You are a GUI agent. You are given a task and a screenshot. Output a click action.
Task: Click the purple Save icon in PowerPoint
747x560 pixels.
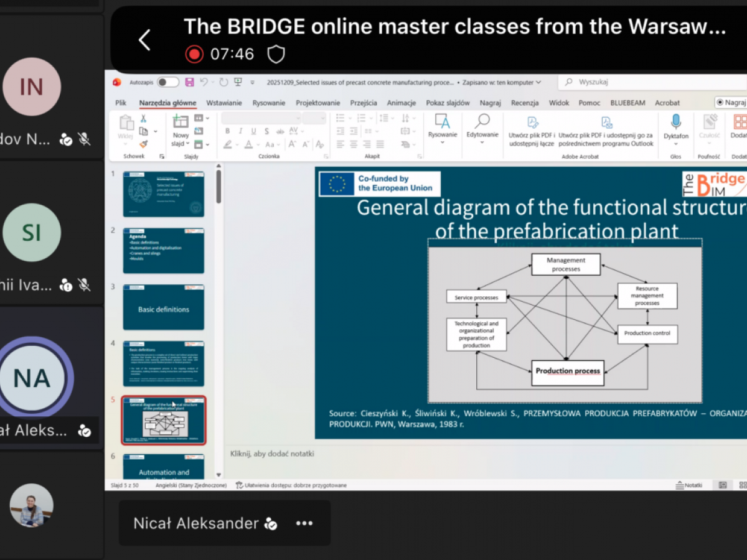189,82
